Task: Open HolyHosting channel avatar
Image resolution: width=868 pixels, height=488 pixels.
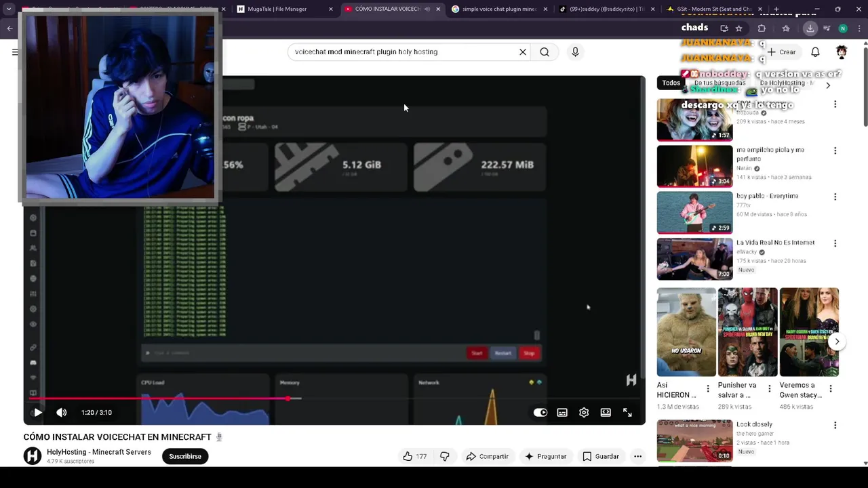Action: [33, 456]
